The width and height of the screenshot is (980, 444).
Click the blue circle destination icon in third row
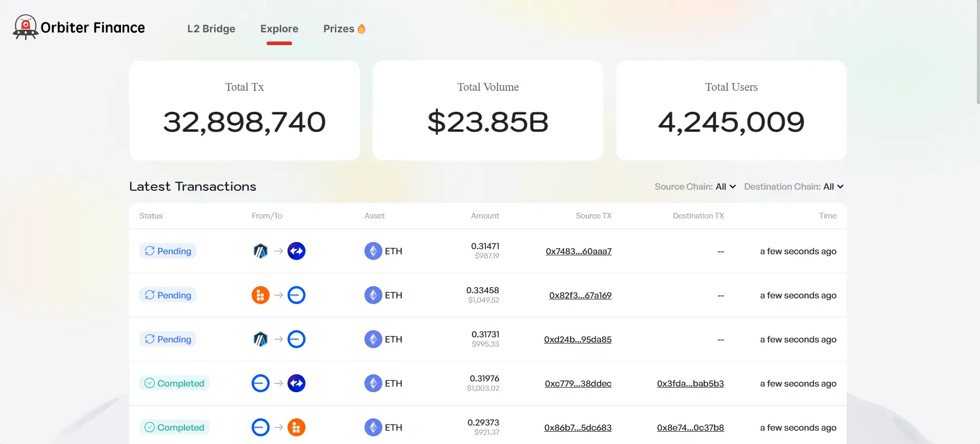tap(296, 339)
